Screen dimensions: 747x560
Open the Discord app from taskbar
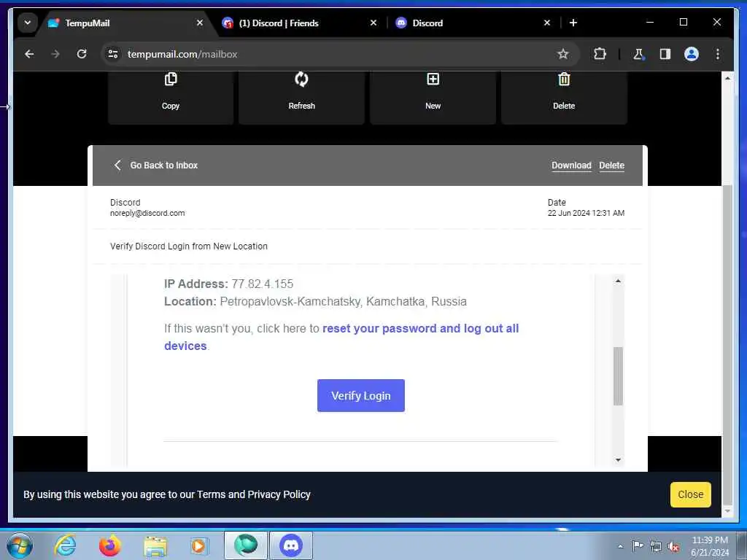(291, 545)
